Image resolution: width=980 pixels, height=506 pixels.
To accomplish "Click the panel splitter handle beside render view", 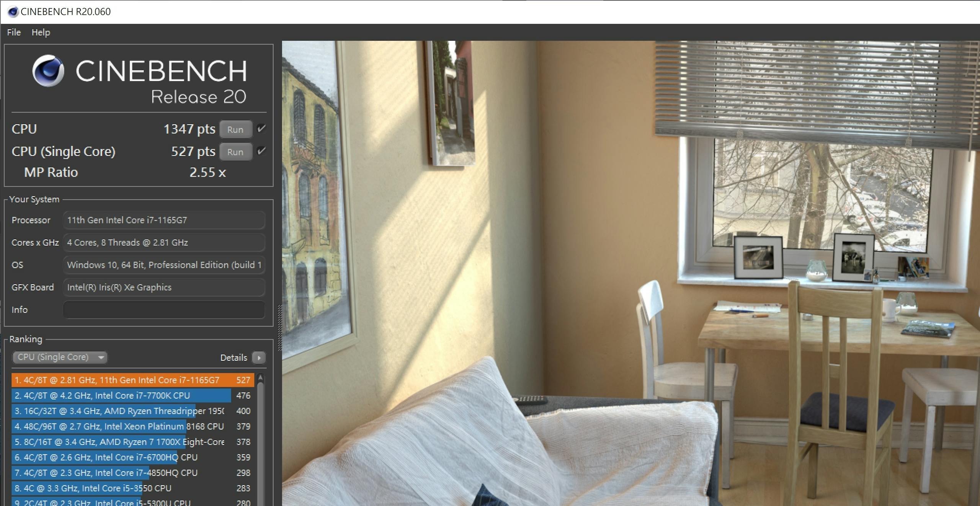I will (279, 328).
